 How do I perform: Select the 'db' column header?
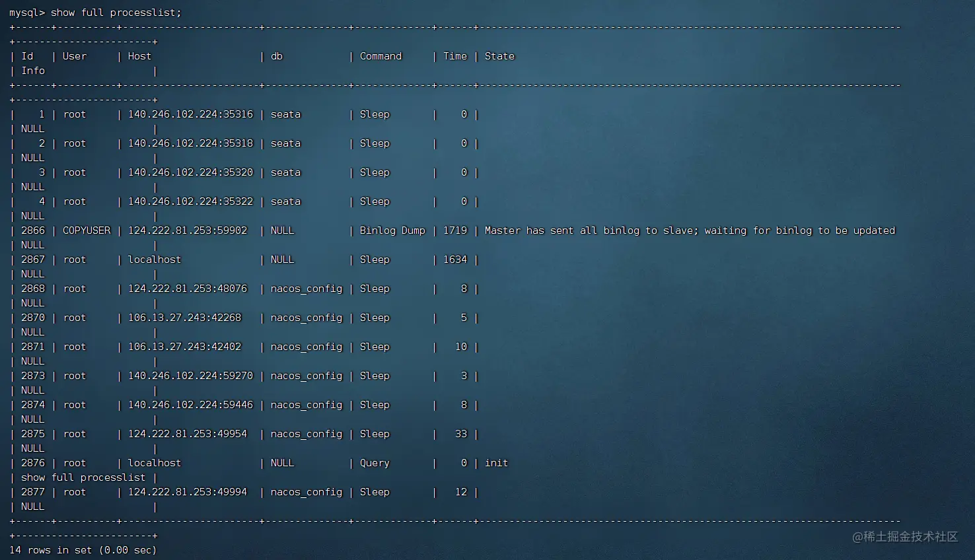coord(277,56)
